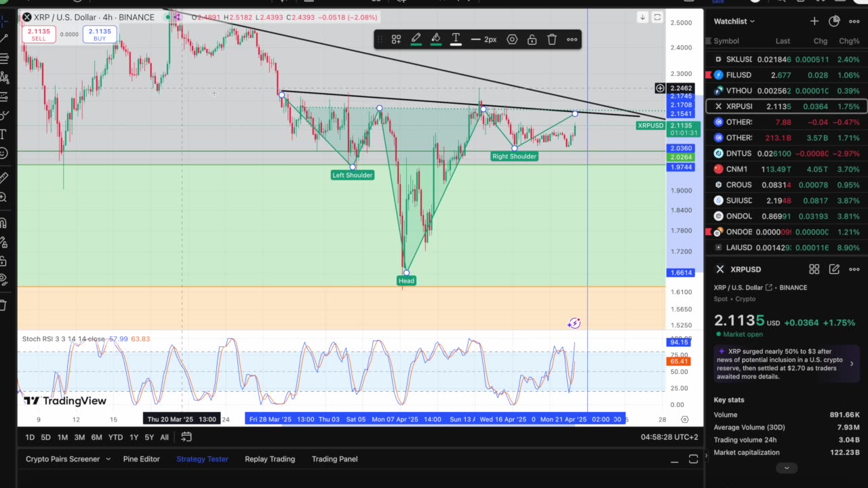Open drawing templates in floating toolbar
This screenshot has height=488, width=868.
[x=396, y=39]
